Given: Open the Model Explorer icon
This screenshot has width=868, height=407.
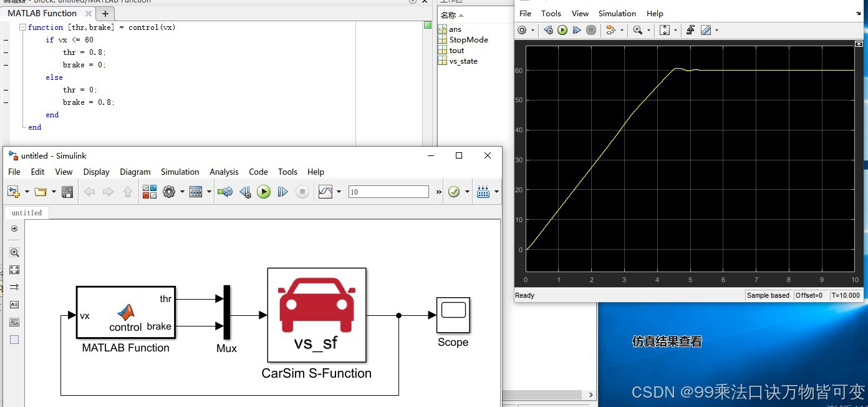Looking at the screenshot, I should pyautogui.click(x=196, y=192).
